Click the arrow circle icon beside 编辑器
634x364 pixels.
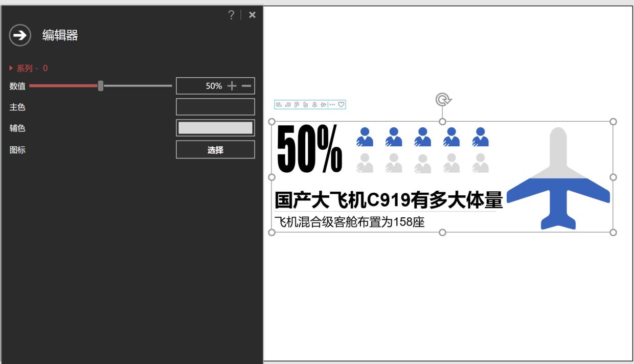(20, 35)
